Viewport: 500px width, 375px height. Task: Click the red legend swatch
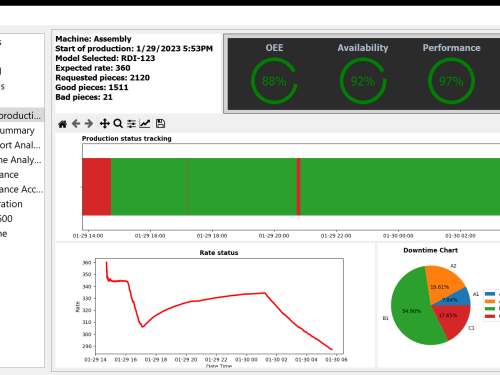tap(490, 316)
